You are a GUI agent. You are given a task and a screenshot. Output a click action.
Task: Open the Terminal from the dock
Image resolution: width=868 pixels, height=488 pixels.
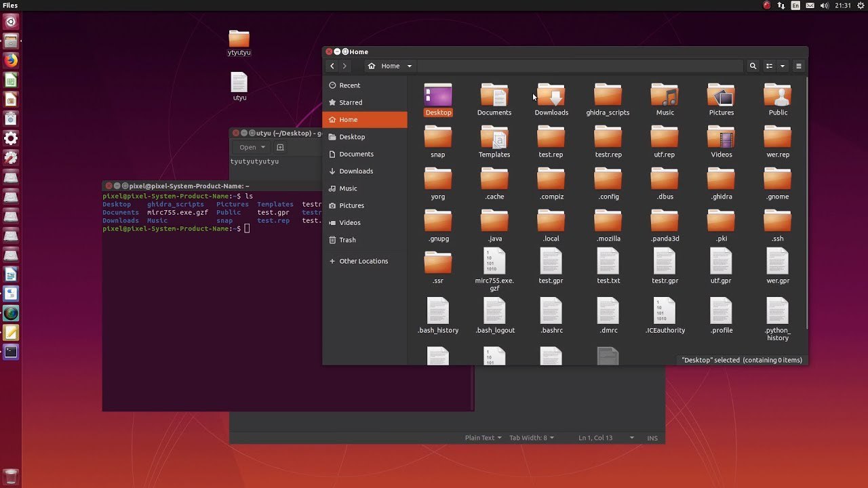click(11, 352)
